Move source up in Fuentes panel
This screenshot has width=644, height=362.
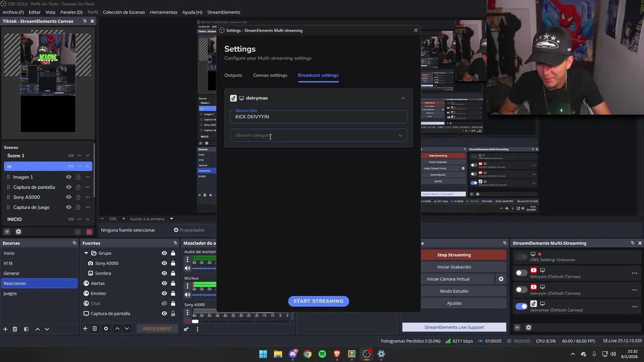pyautogui.click(x=117, y=329)
